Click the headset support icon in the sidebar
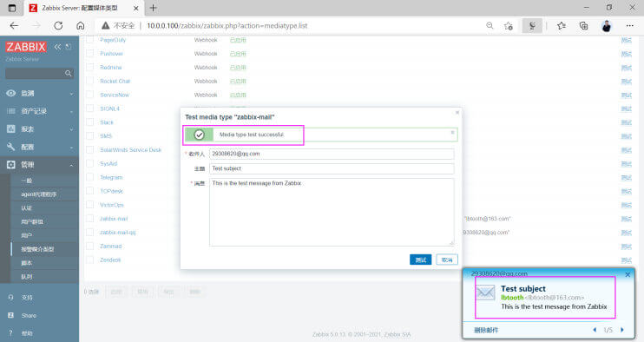Image resolution: width=644 pixels, height=342 pixels. pos(11,298)
